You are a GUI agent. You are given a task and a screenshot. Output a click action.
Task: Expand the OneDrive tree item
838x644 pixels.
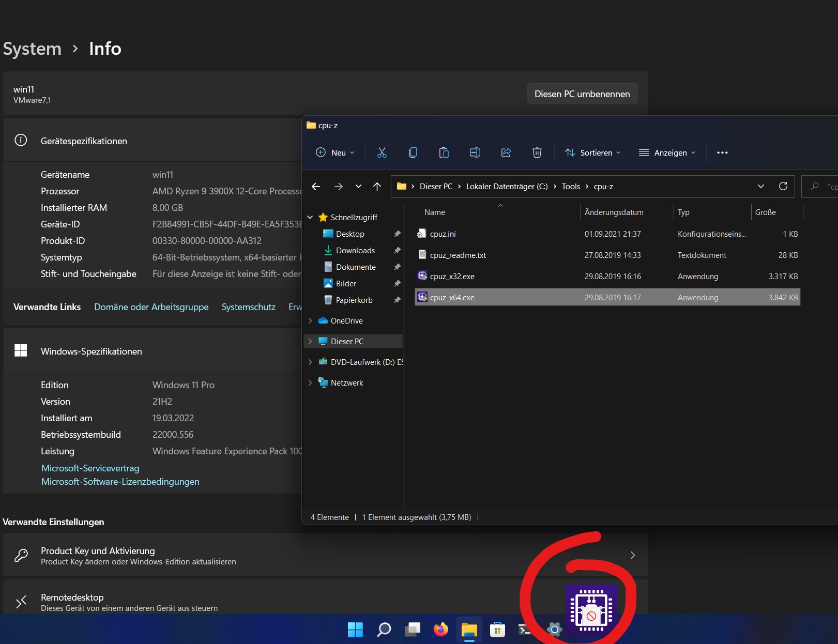pos(310,320)
